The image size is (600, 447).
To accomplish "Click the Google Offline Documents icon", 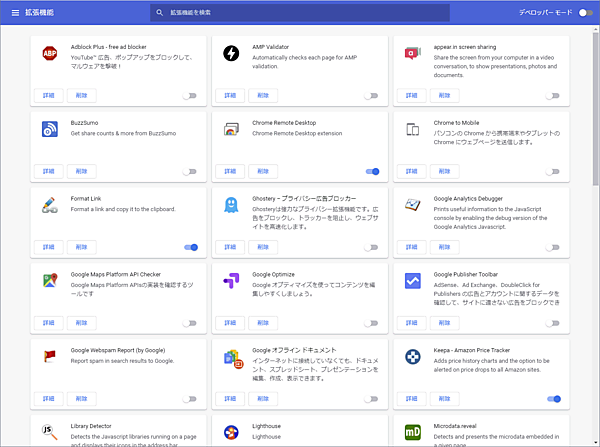I will (233, 359).
